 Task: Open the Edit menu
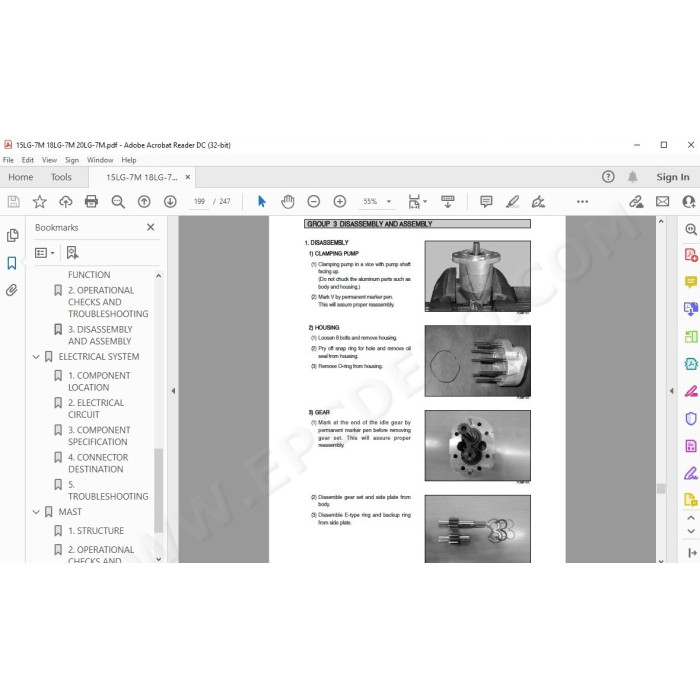[28, 160]
